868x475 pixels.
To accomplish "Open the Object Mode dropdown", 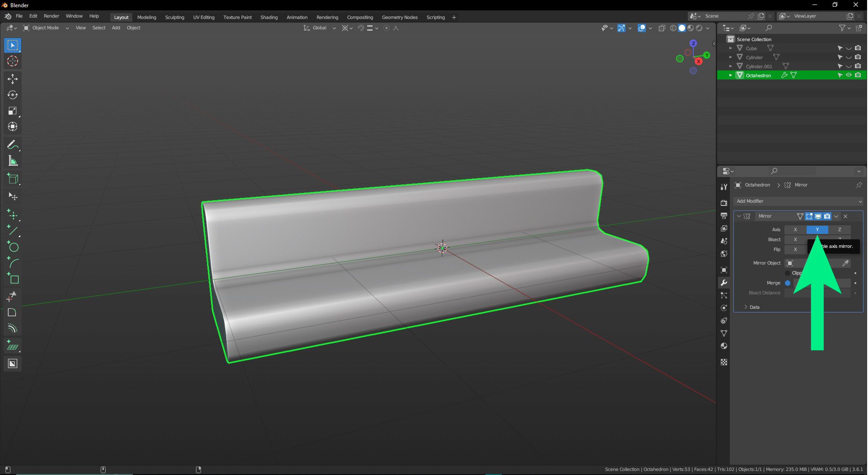I will point(46,28).
